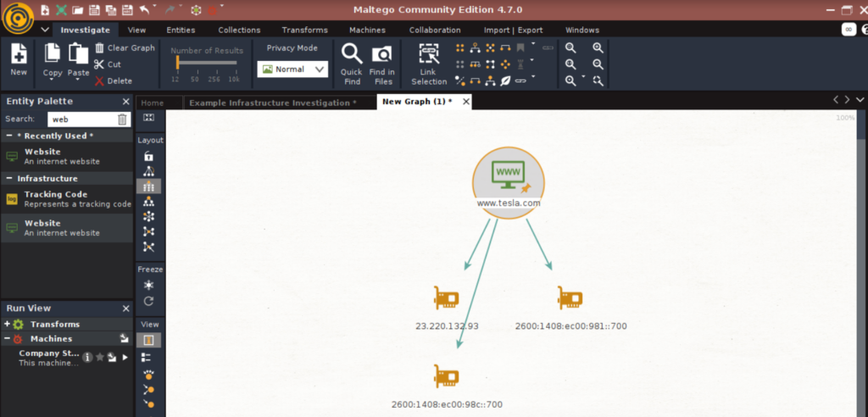868x417 pixels.
Task: Click the Paste clipboard icon
Action: click(79, 53)
